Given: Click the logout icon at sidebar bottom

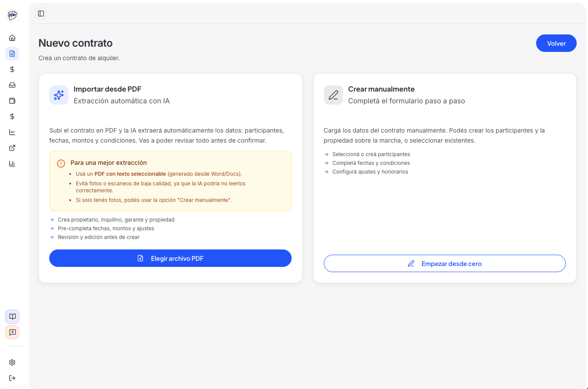Looking at the screenshot, I should coord(12,378).
